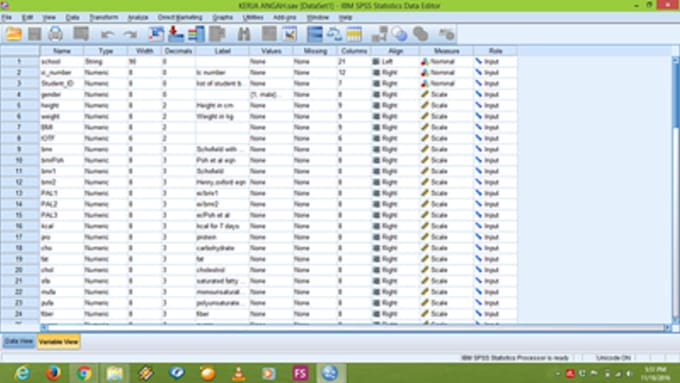This screenshot has width=680, height=383.
Task: Open the Recall recently used dialogs icon
Action: coord(81,34)
